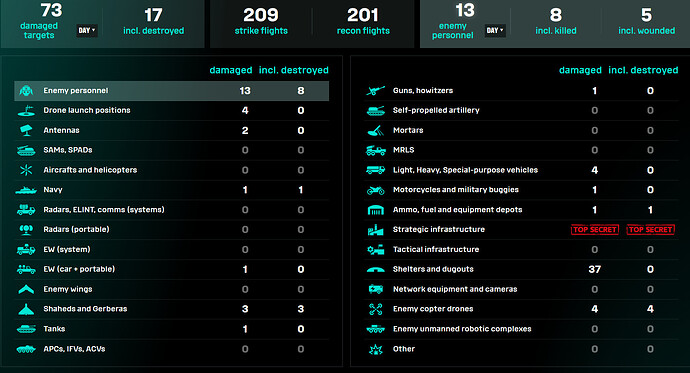Click the Shaheds and Gerberas icon
The width and height of the screenshot is (690, 373).
(26, 309)
